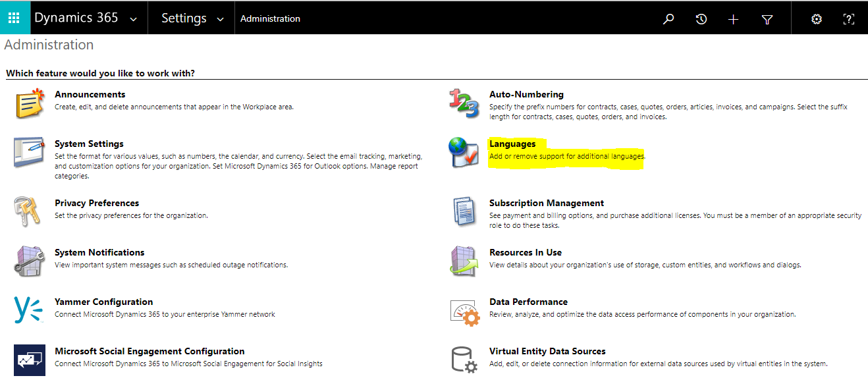Click the Data Performance gauge icon
This screenshot has width=868, height=380.
pyautogui.click(x=464, y=312)
